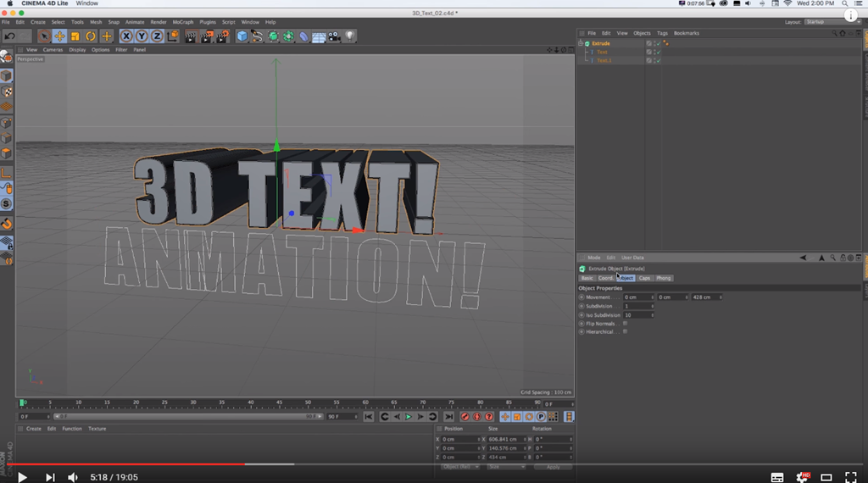
Task: Go to start of timeline
Action: tap(368, 417)
